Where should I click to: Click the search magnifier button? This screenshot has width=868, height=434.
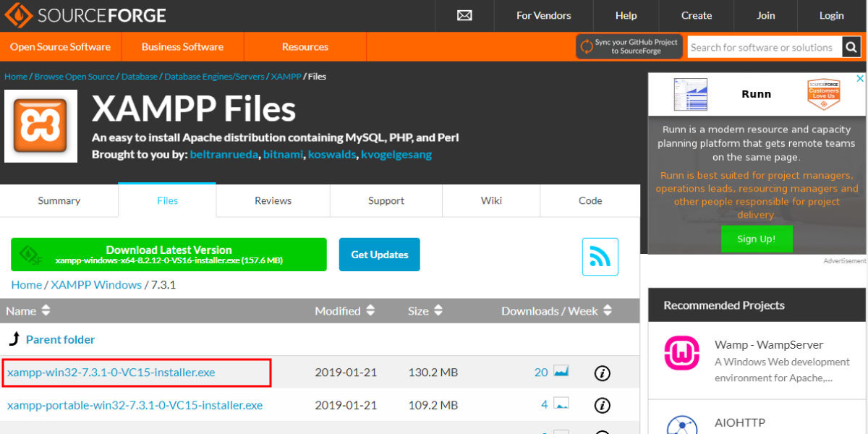tap(851, 47)
